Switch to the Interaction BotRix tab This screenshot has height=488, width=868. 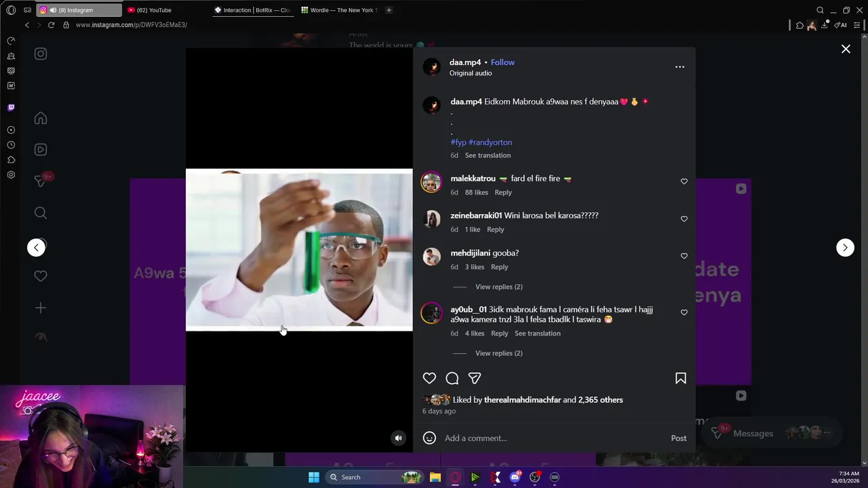[254, 10]
